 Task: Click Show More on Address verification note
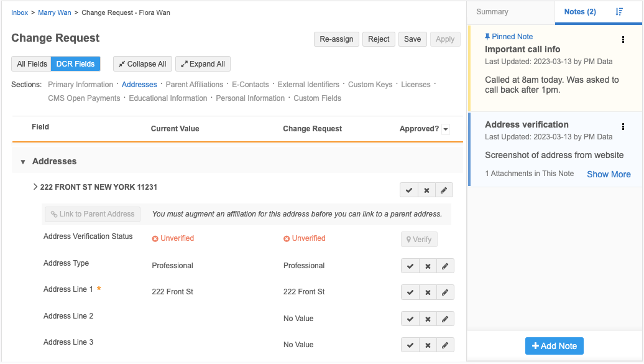pyautogui.click(x=609, y=174)
